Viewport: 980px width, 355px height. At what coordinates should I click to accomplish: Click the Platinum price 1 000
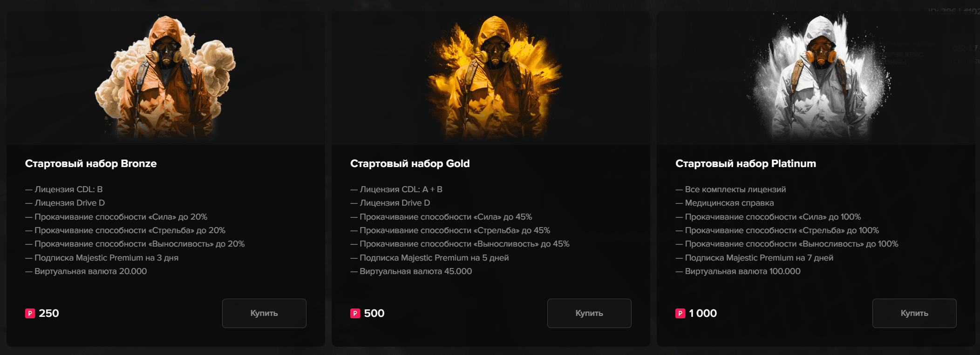point(703,314)
